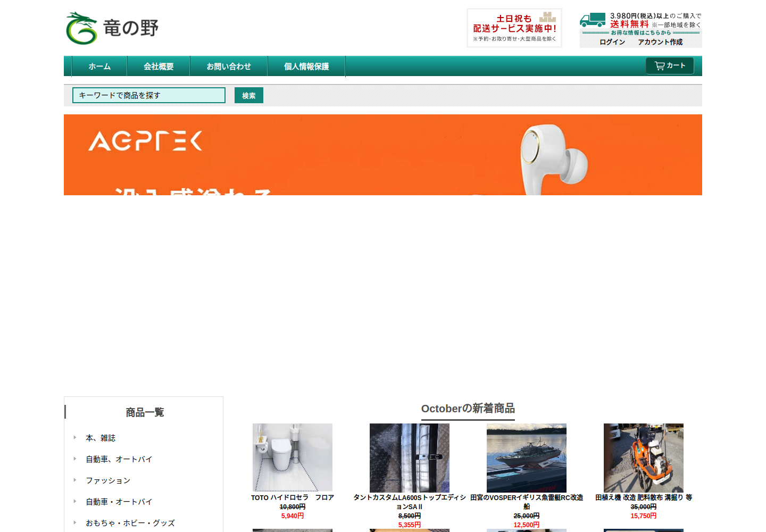Click the Octoberの新着商品 heading
The image size is (766, 532).
tap(468, 409)
